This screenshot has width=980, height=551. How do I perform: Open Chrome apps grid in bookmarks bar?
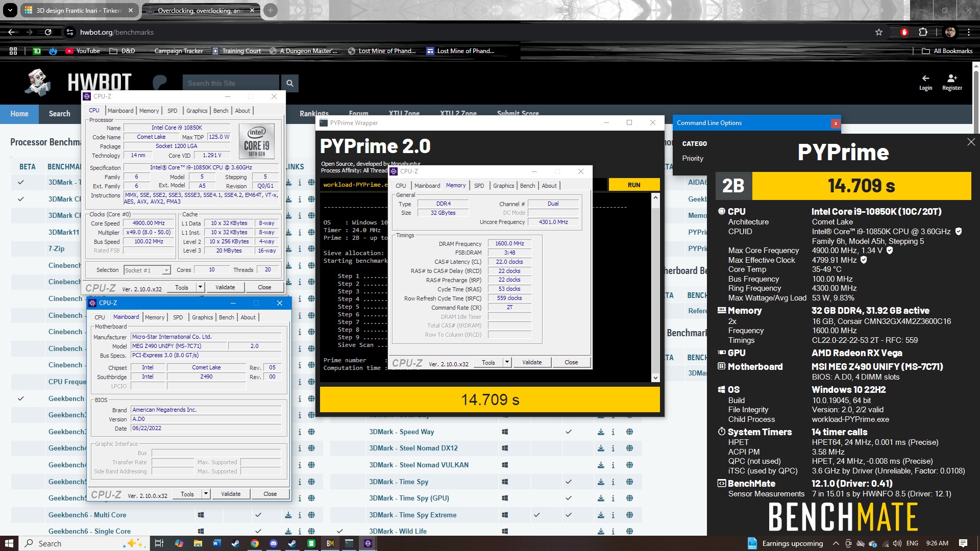click(13, 51)
